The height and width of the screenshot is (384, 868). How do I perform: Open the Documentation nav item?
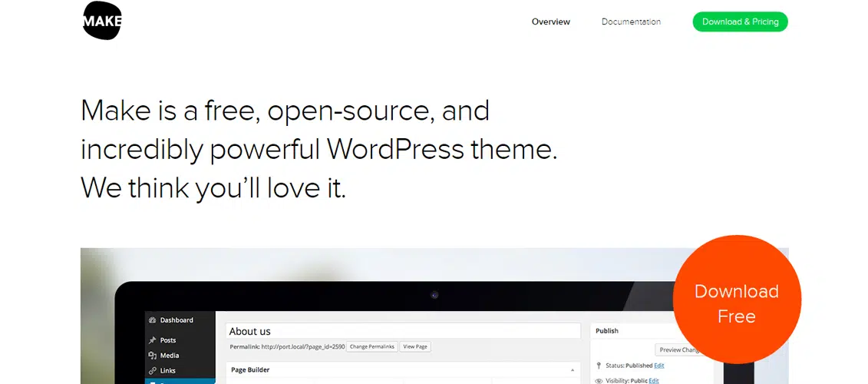coord(631,22)
